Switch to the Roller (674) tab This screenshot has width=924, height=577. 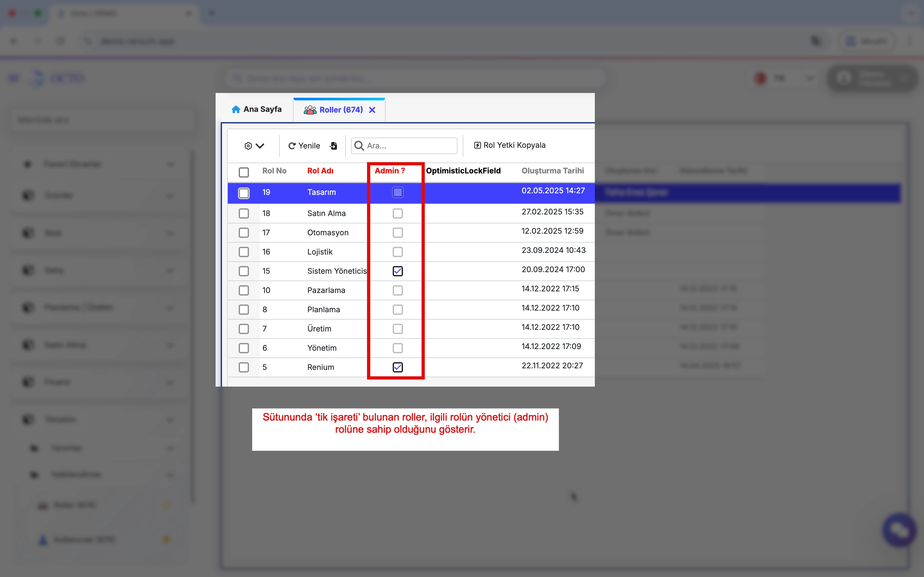(341, 110)
